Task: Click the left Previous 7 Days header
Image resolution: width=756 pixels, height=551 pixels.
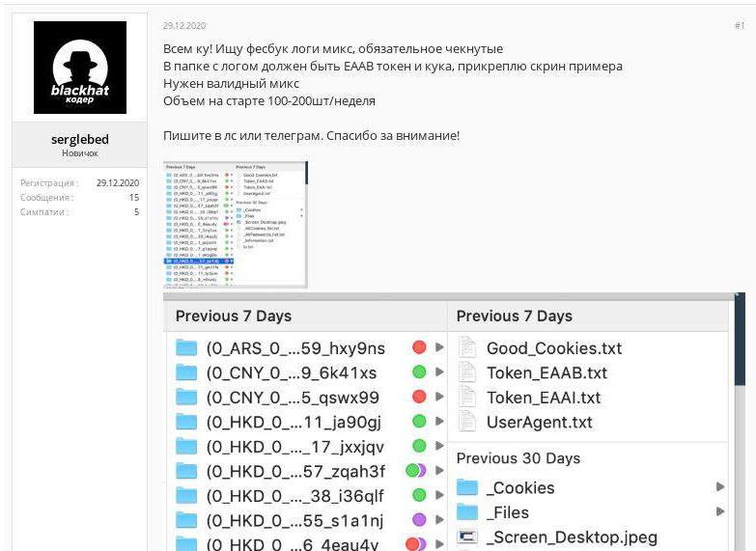Action: tap(234, 317)
